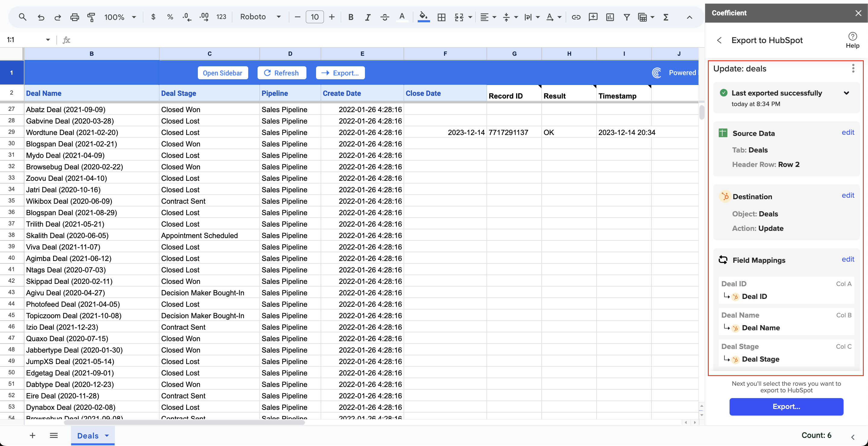Edit the Destination section
Screen dimensions: 868x446
point(848,195)
